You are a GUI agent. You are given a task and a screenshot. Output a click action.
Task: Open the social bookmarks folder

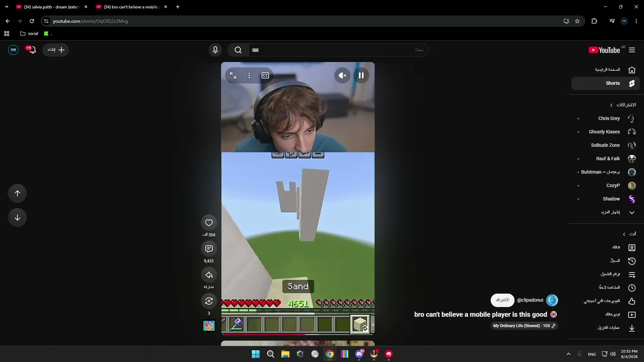[x=29, y=34]
